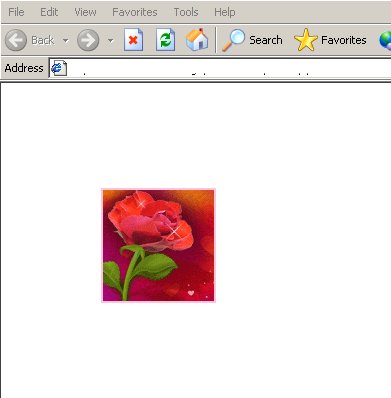This screenshot has width=391, height=398.
Task: Go back with the Back arrow
Action: [16, 40]
